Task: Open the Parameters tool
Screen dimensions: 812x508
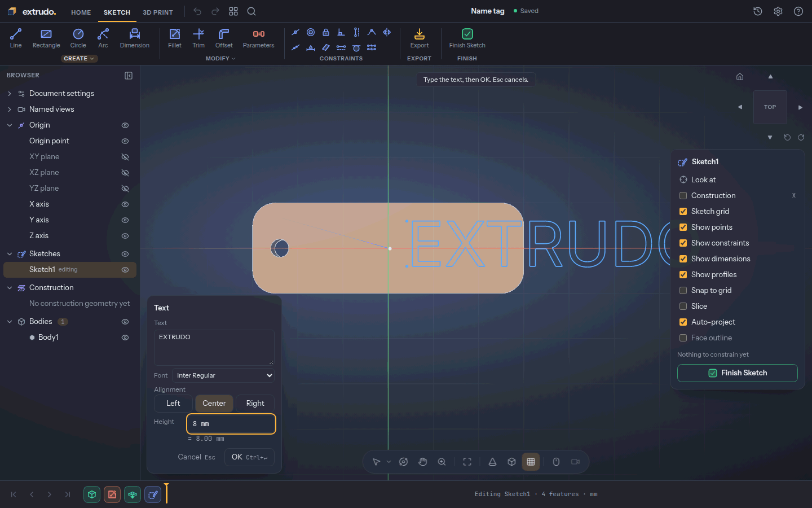Action: tap(259, 38)
